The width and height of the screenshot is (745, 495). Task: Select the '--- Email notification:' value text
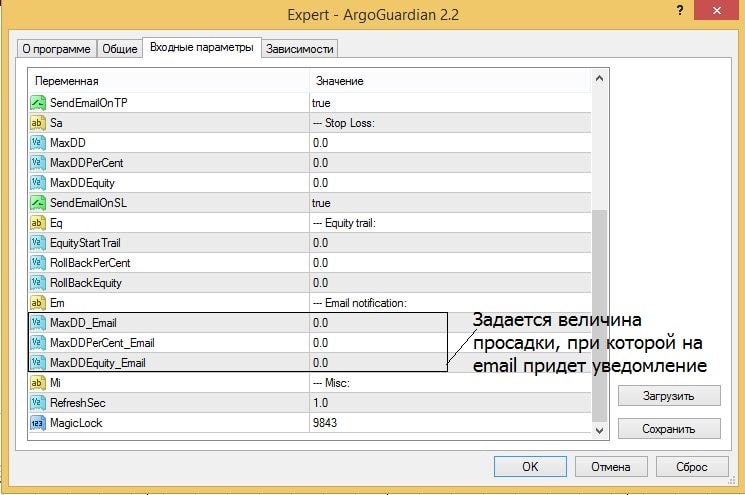click(x=360, y=303)
